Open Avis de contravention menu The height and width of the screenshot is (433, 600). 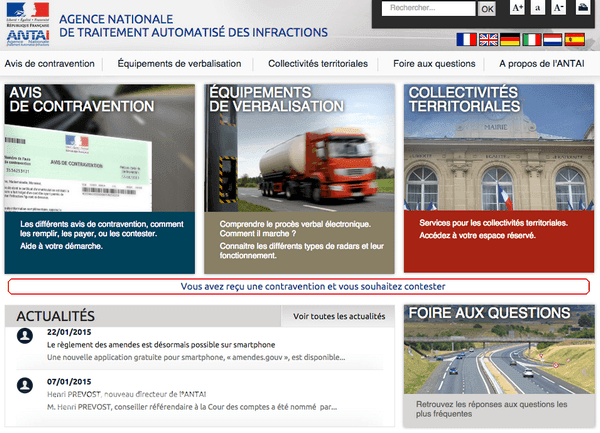click(49, 63)
